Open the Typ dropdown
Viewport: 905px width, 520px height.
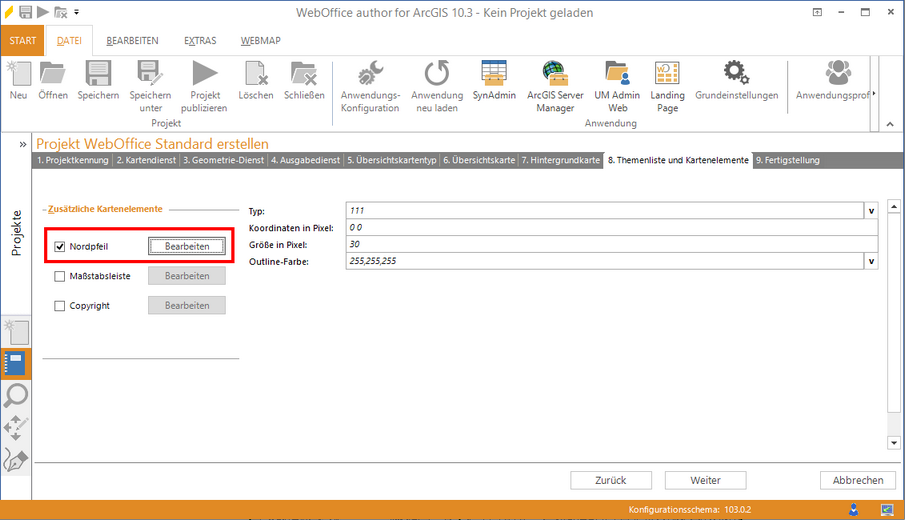tap(870, 211)
